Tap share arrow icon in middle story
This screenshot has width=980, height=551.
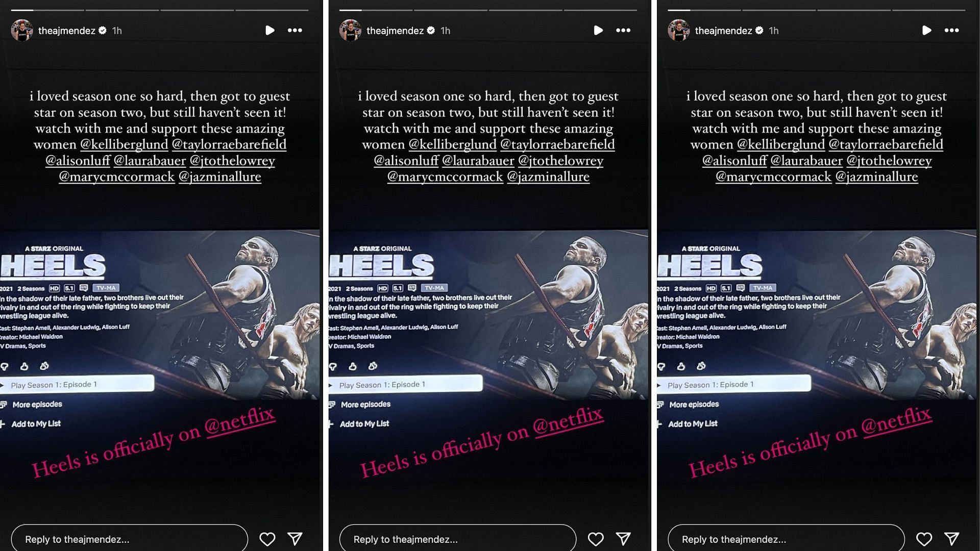click(623, 539)
